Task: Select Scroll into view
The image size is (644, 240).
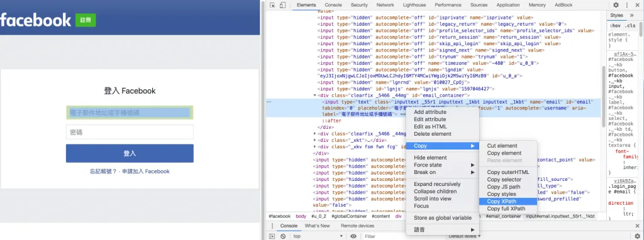Action: pos(443,199)
